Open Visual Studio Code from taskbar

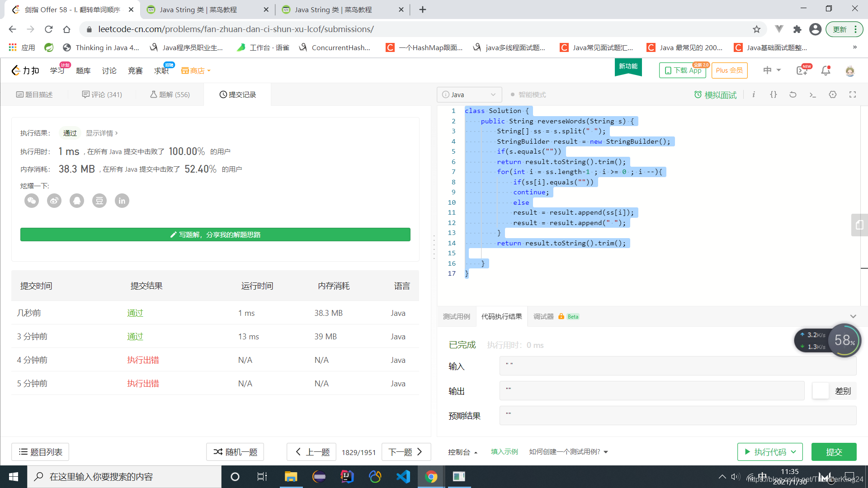click(403, 477)
